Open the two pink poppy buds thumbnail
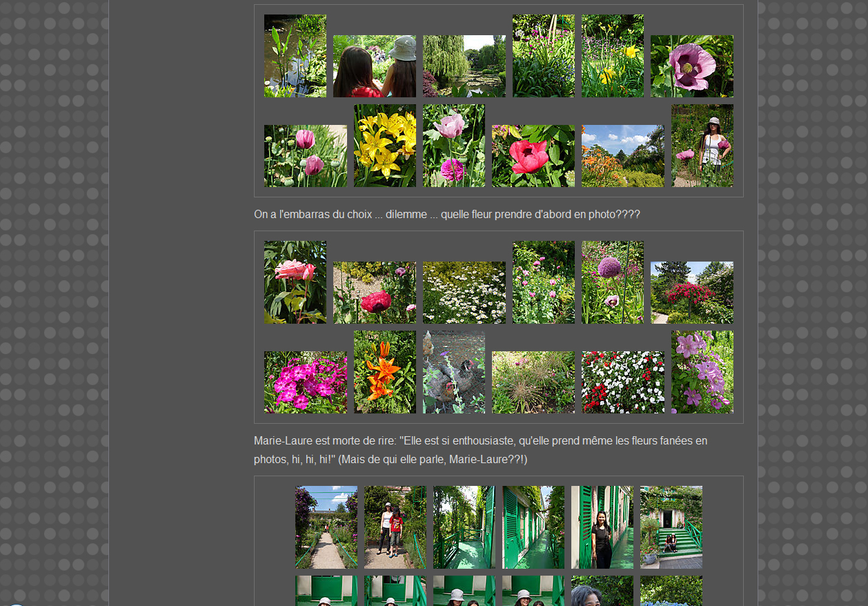The height and width of the screenshot is (606, 868). 305,156
